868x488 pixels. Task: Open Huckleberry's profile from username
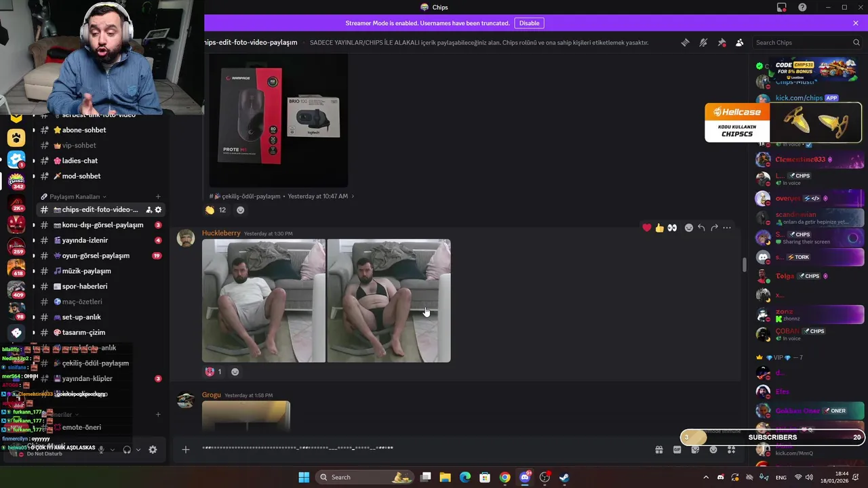[x=221, y=233]
